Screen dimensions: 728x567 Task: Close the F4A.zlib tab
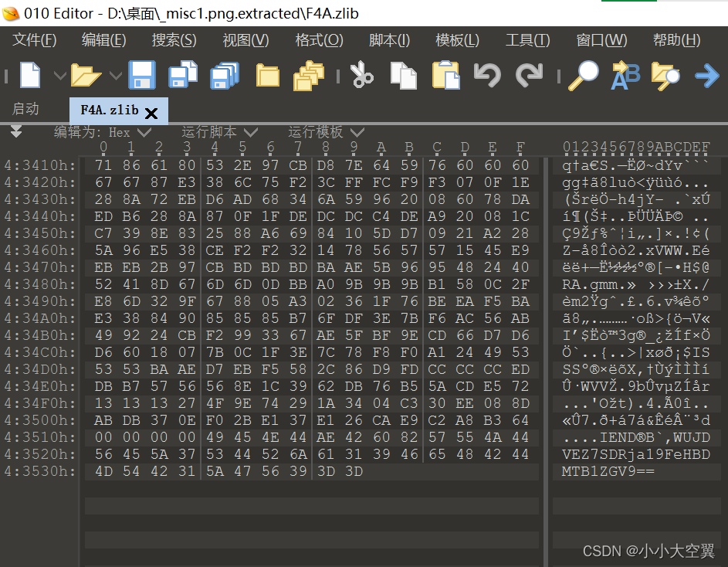coord(151,113)
